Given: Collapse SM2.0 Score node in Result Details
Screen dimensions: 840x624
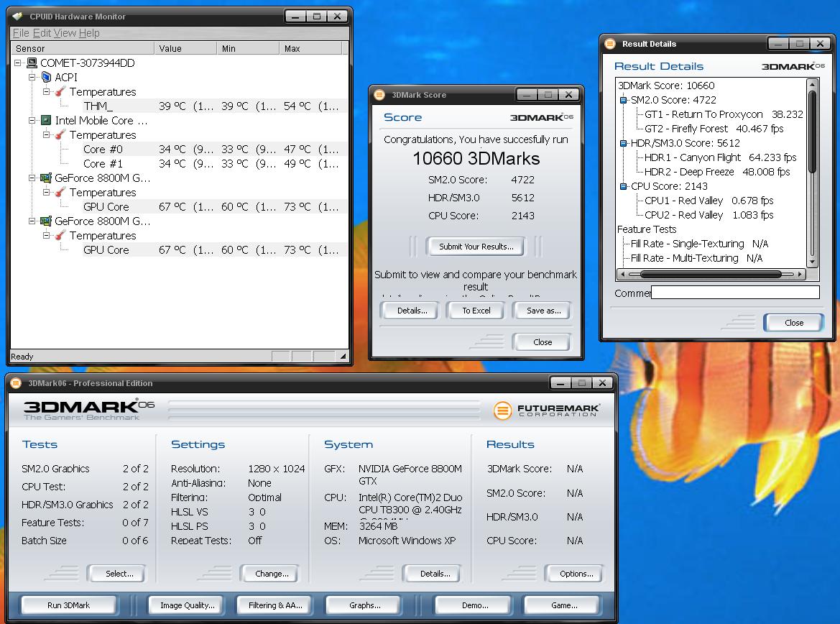Looking at the screenshot, I should (x=624, y=100).
